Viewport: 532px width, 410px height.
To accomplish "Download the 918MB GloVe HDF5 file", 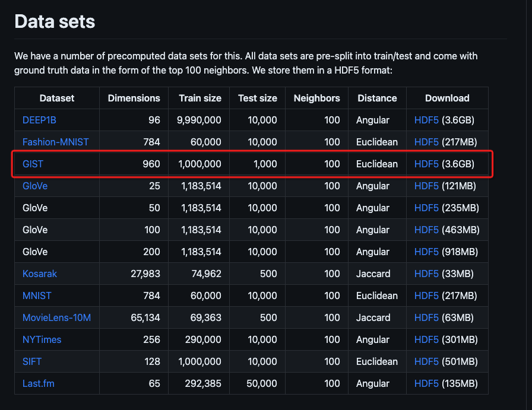I will coord(426,252).
